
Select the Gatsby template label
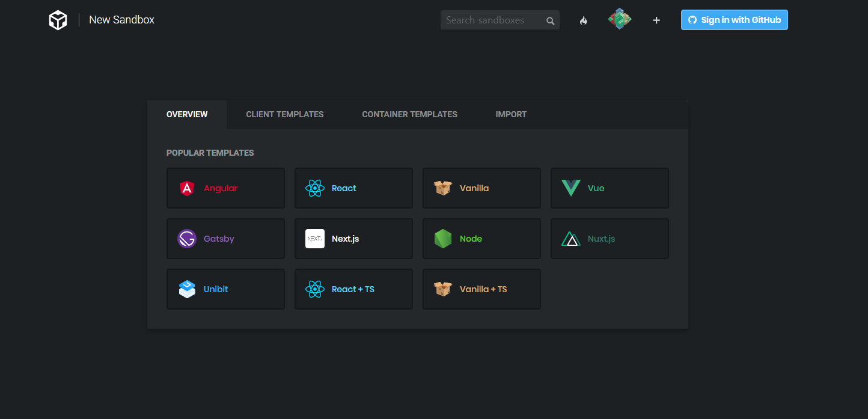pos(219,239)
